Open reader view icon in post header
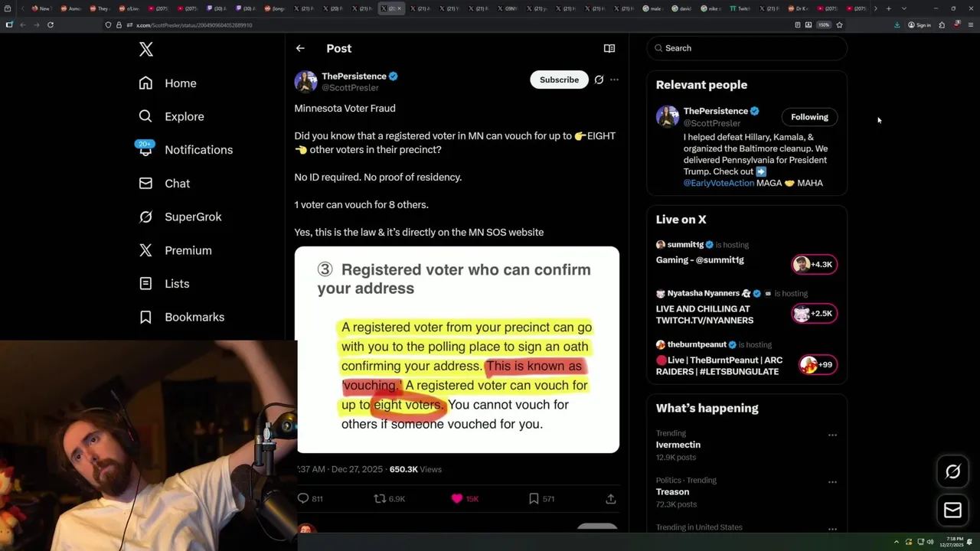Screen dimensions: 980x551 tap(609, 48)
